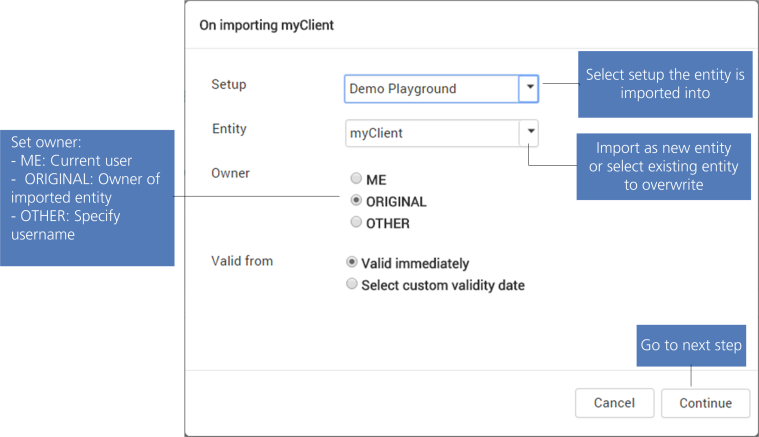Click the Demo Playground combo box field
Screen dimensions: 759x437
pos(431,88)
